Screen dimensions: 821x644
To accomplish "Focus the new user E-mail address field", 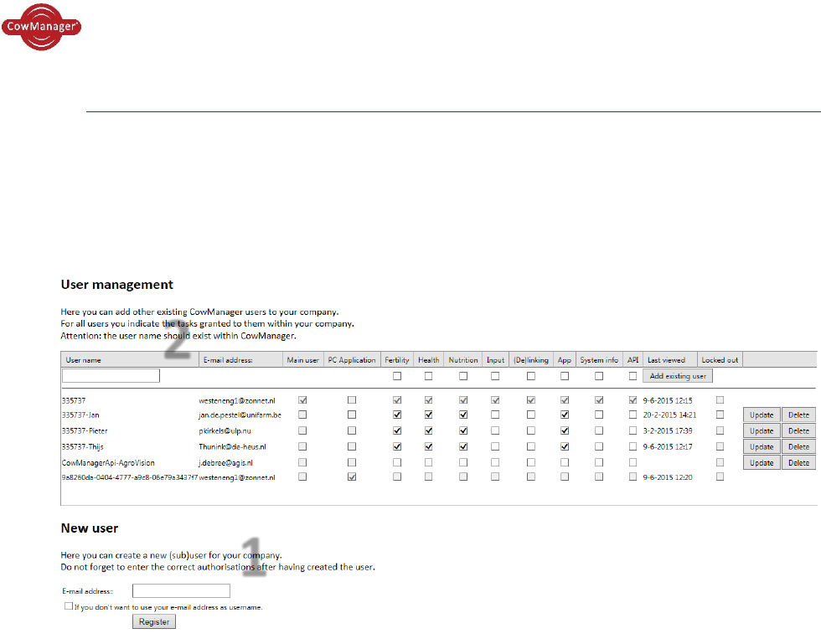I will point(181,591).
